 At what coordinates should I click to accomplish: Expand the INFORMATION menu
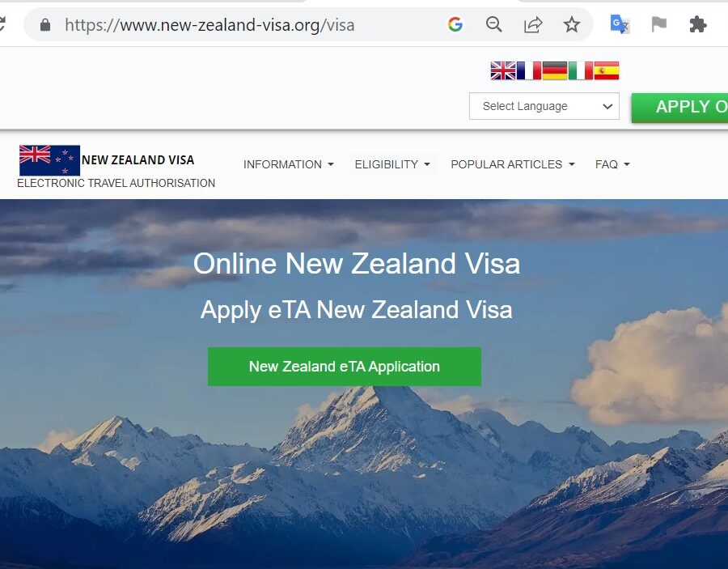click(288, 164)
